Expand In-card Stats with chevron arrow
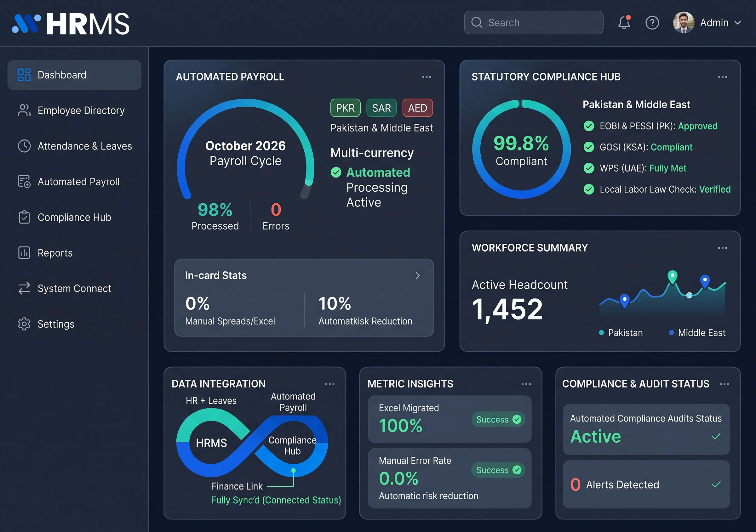This screenshot has width=756, height=532. click(417, 276)
